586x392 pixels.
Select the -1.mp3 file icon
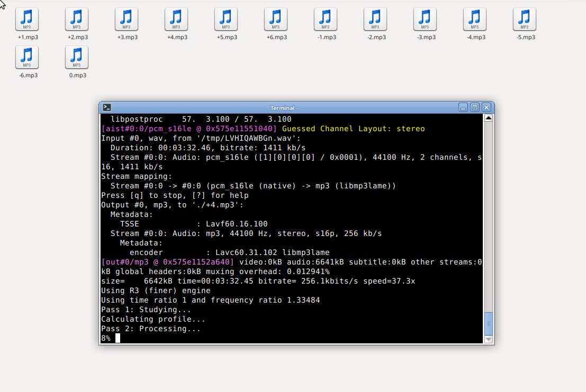pyautogui.click(x=326, y=20)
